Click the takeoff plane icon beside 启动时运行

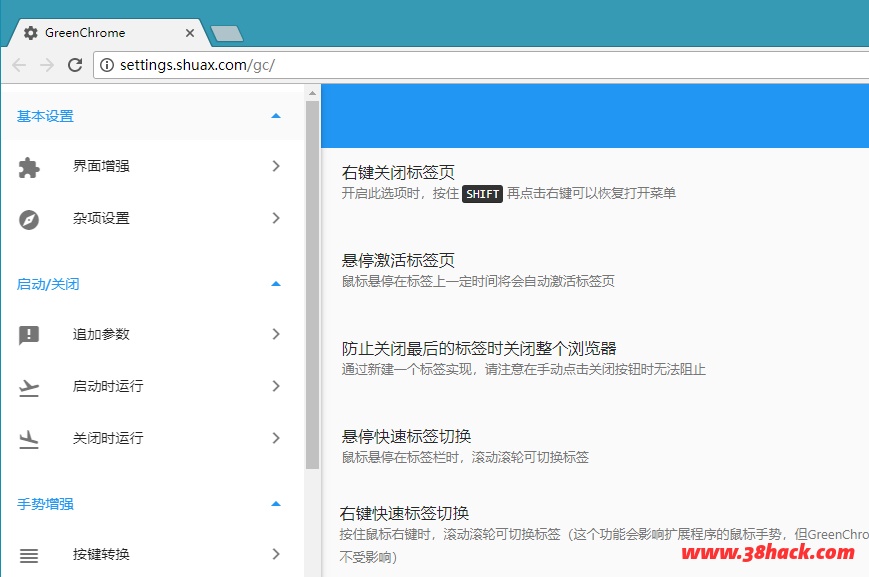coord(29,388)
